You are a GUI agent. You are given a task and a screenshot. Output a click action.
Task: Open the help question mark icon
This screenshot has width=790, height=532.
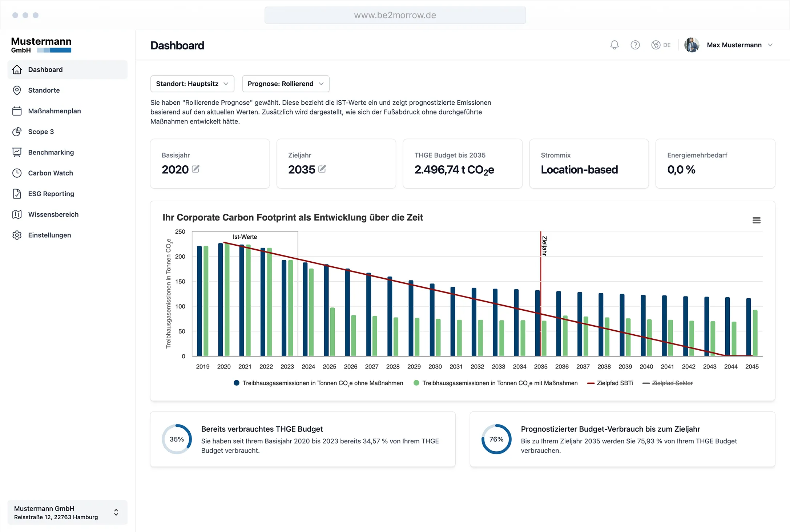(635, 45)
